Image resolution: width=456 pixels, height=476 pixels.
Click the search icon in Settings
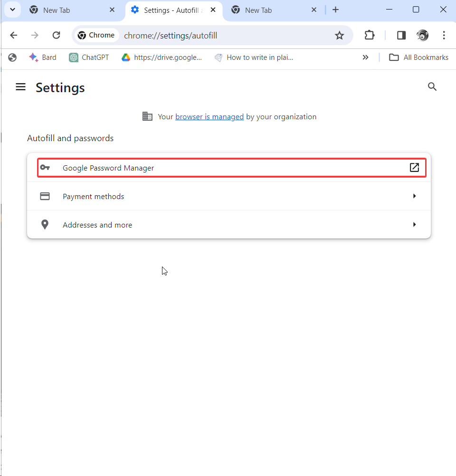click(432, 86)
